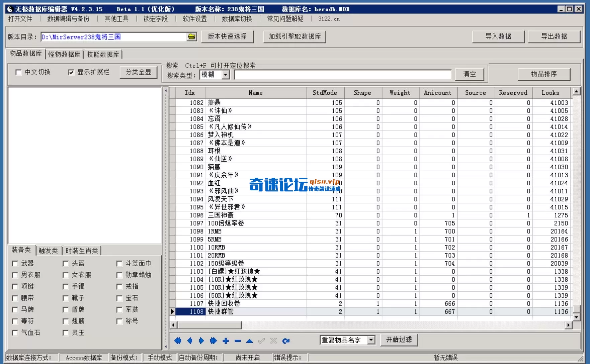This screenshot has width=590, height=364.
Task: Open the 搜索类型 模糊 dropdown
Action: click(x=226, y=75)
